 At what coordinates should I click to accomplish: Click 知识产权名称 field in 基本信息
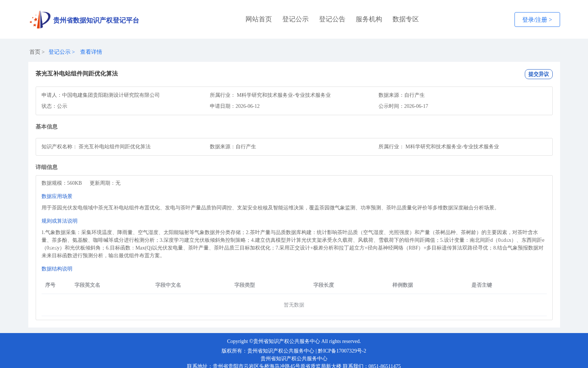click(96, 146)
